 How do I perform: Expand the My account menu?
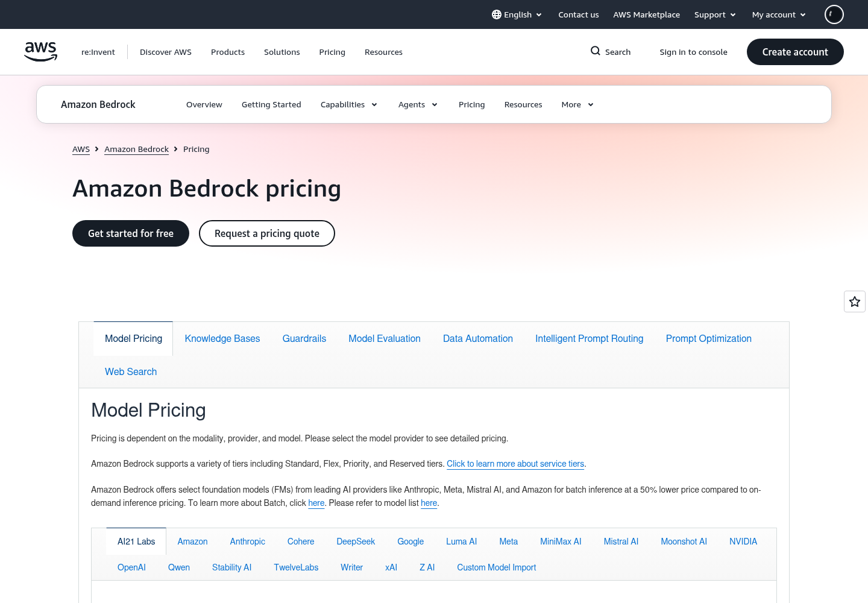(x=779, y=14)
